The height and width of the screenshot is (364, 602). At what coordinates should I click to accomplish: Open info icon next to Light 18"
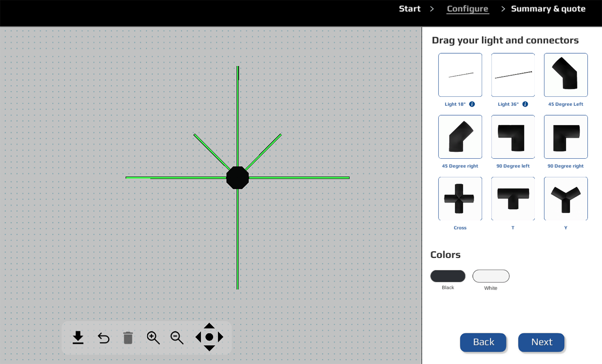472,104
